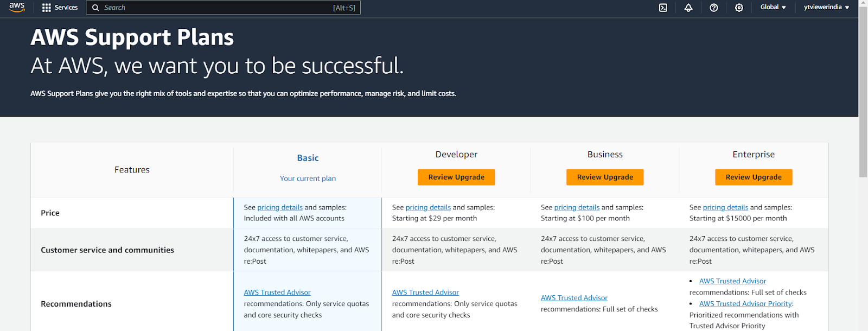
Task: Click 'Customer service and communities' row label
Action: [x=107, y=250]
